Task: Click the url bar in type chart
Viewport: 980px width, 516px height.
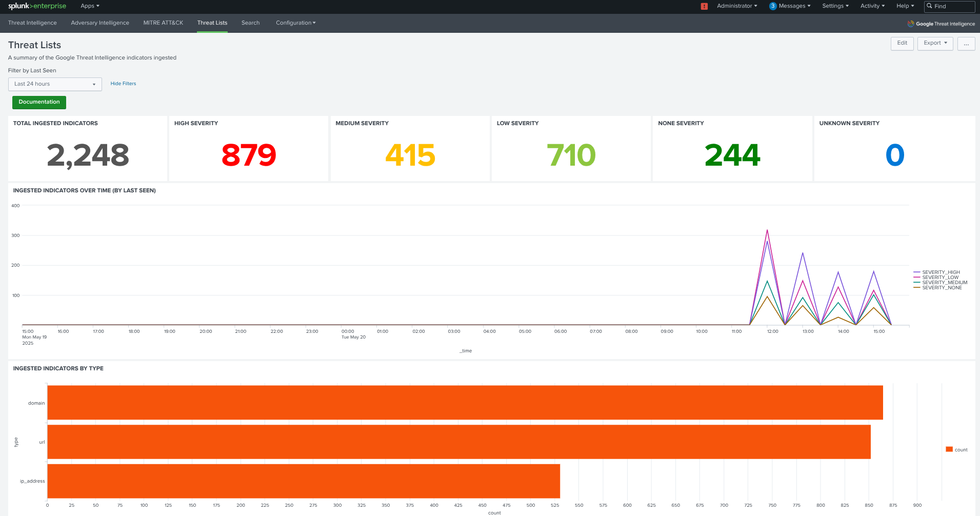Action: coord(459,442)
